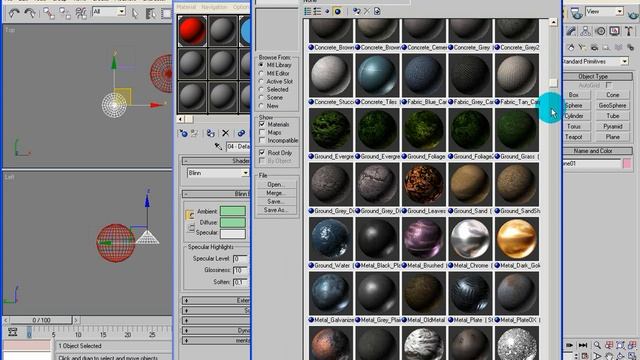Click the Save As... button
Screen dimensions: 640x360
276,210
